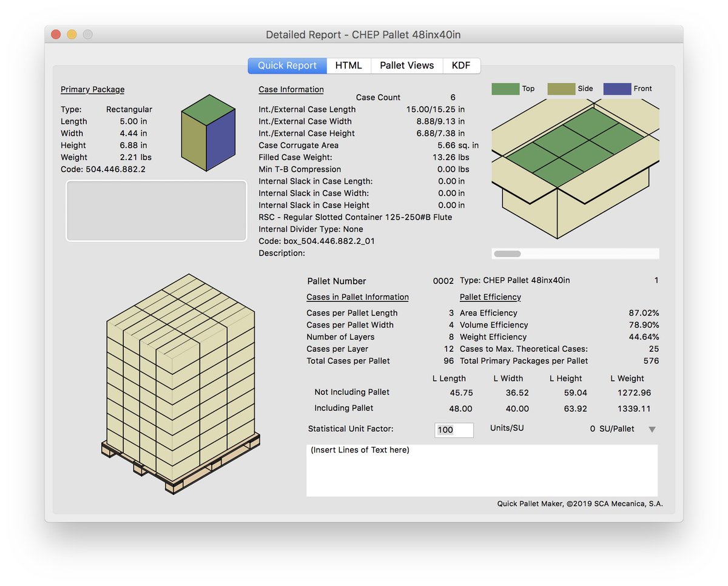Click the Statistical Unit Factor input field

(x=454, y=429)
